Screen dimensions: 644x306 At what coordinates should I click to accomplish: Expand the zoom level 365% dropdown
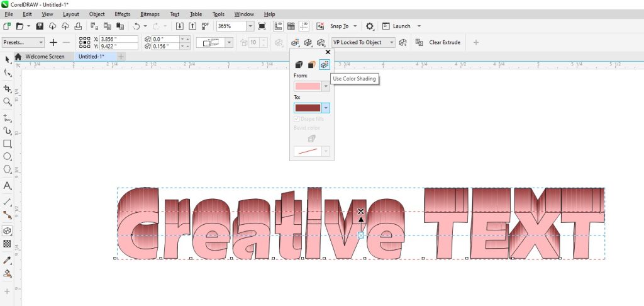click(250, 26)
